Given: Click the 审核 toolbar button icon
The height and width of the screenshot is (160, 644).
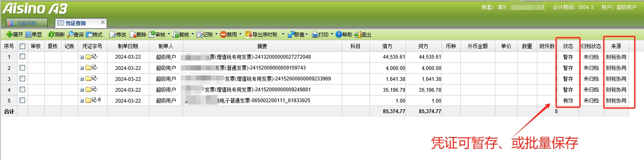Looking at the screenshot, I should click(x=152, y=34).
